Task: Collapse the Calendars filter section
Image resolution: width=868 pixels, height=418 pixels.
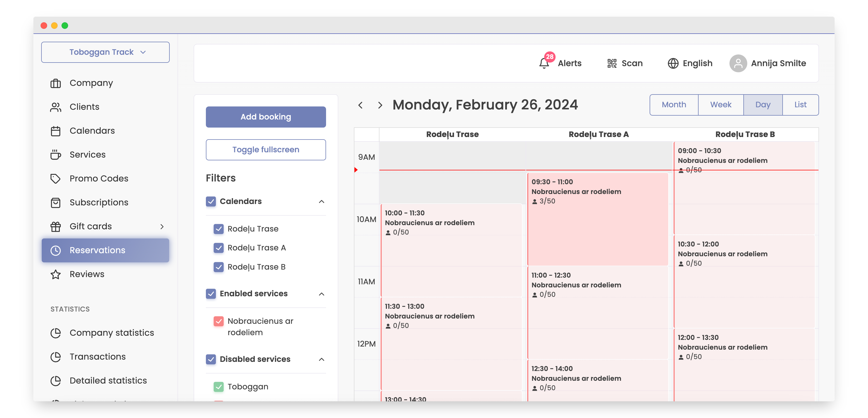Action: (321, 201)
